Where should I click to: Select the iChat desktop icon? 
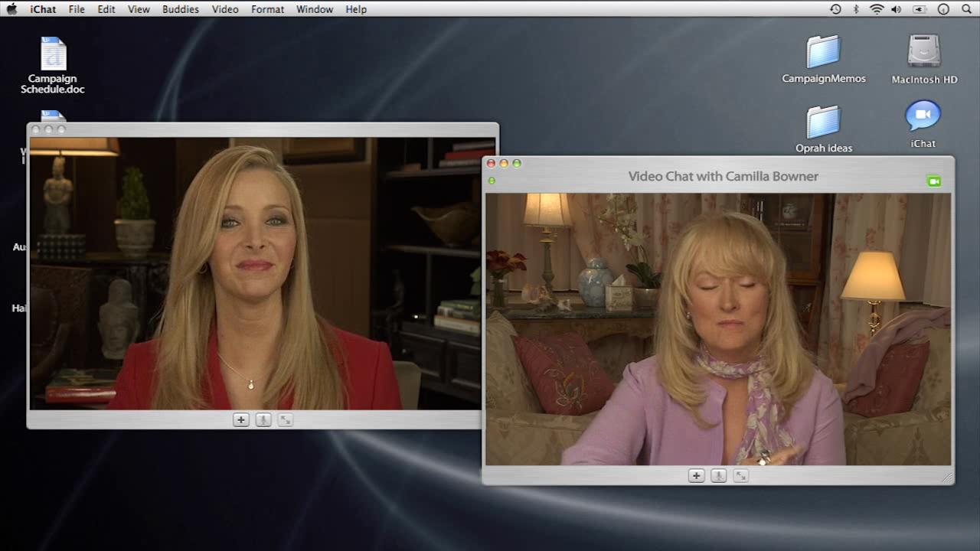[x=923, y=124]
